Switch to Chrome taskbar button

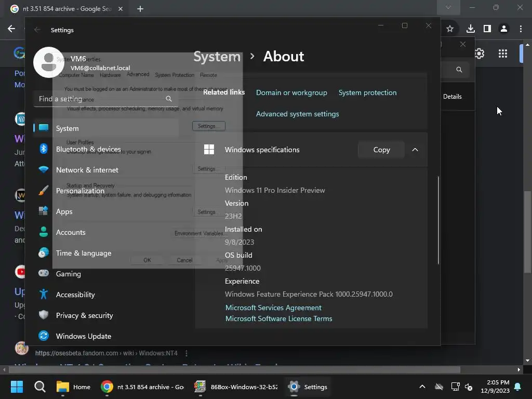[x=142, y=387]
